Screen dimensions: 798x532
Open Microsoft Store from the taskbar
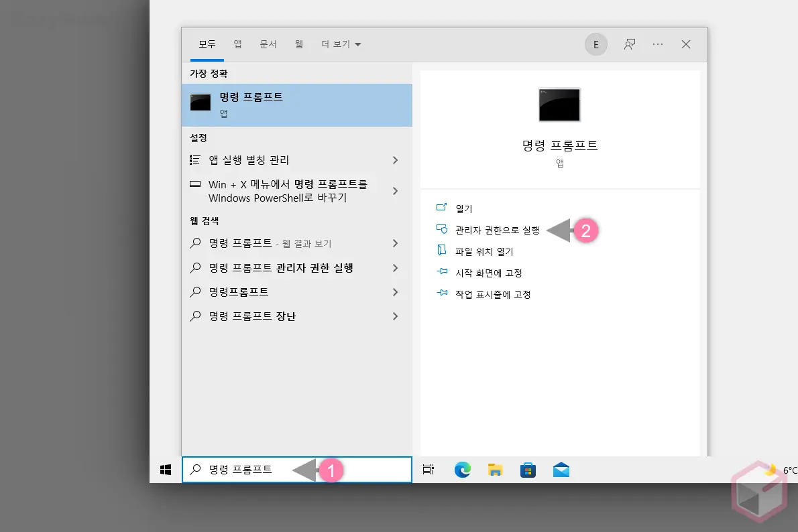[x=528, y=470]
